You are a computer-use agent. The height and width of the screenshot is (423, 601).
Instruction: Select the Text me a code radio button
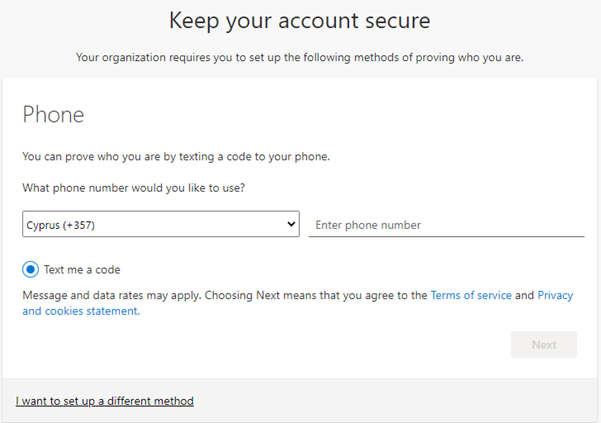click(31, 269)
